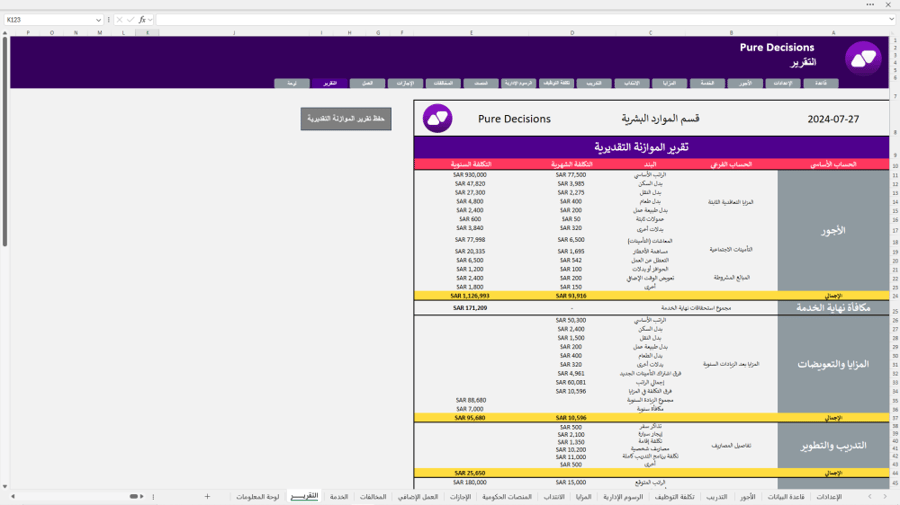Open the العمل الإضافي sheet tab
Image resolution: width=900 pixels, height=505 pixels.
pos(418,496)
